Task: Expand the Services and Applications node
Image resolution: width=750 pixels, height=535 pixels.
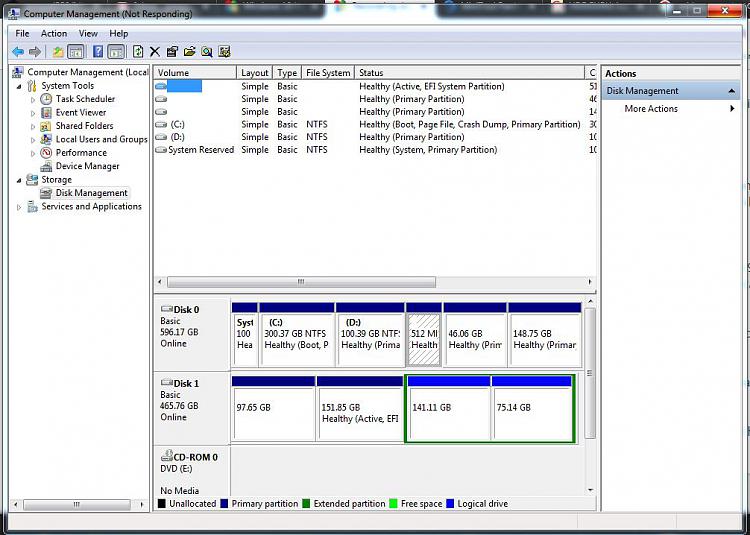Action: pos(19,207)
